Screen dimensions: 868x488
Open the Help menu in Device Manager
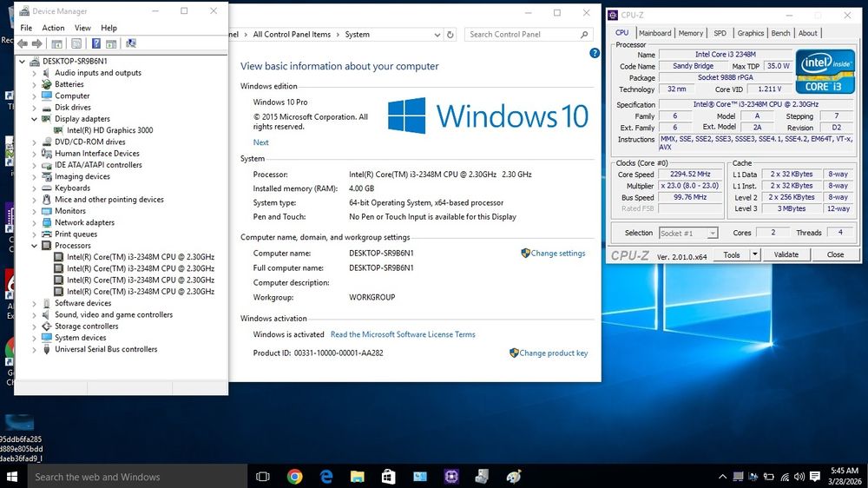(108, 28)
